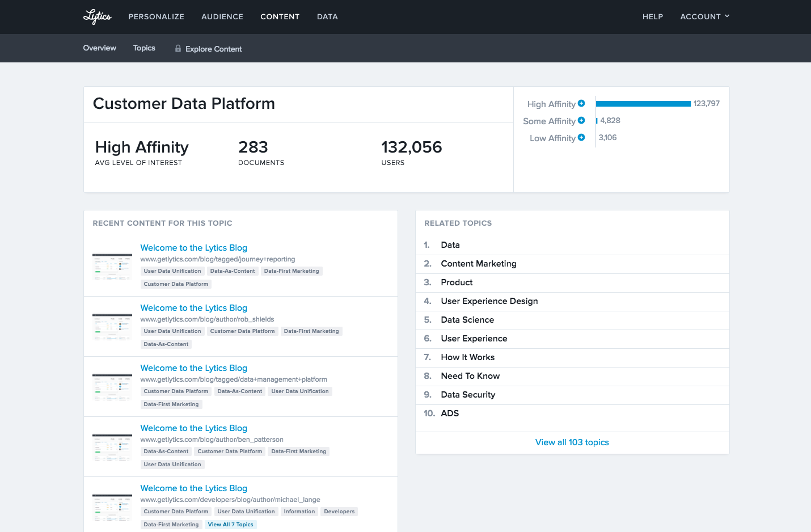Click the Developers tag on michael_lange article
Screen dimensions: 811x532
339,512
